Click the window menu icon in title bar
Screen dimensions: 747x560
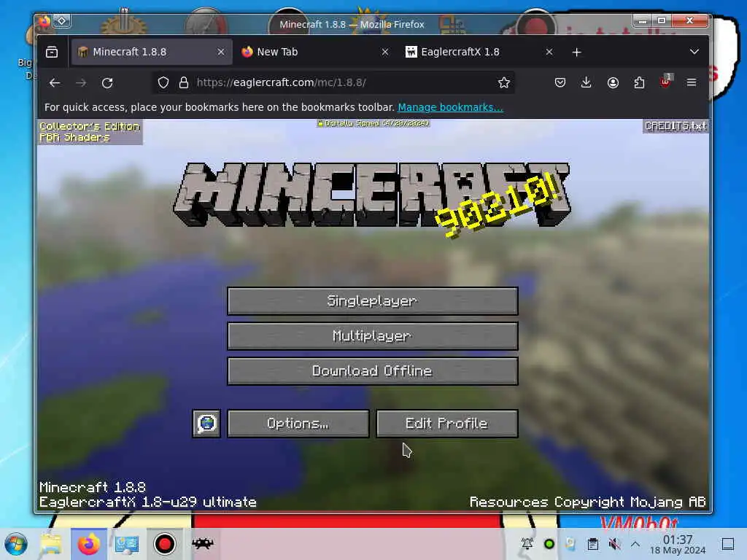[61, 21]
